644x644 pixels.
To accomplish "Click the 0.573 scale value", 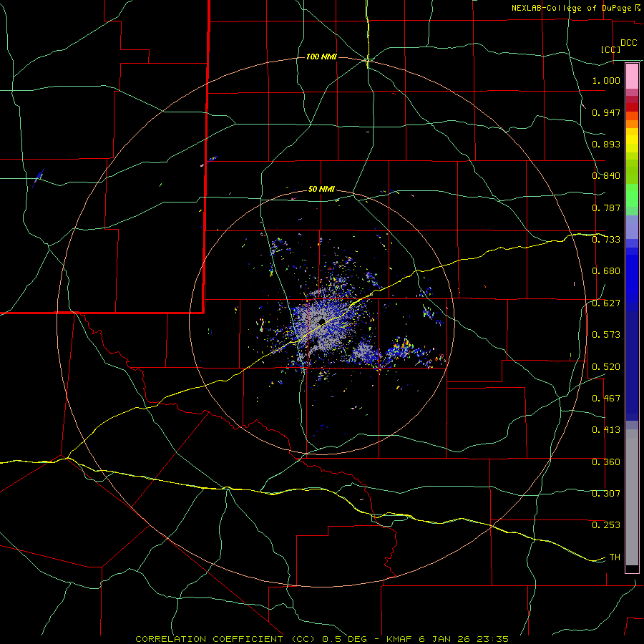I will pyautogui.click(x=606, y=335).
